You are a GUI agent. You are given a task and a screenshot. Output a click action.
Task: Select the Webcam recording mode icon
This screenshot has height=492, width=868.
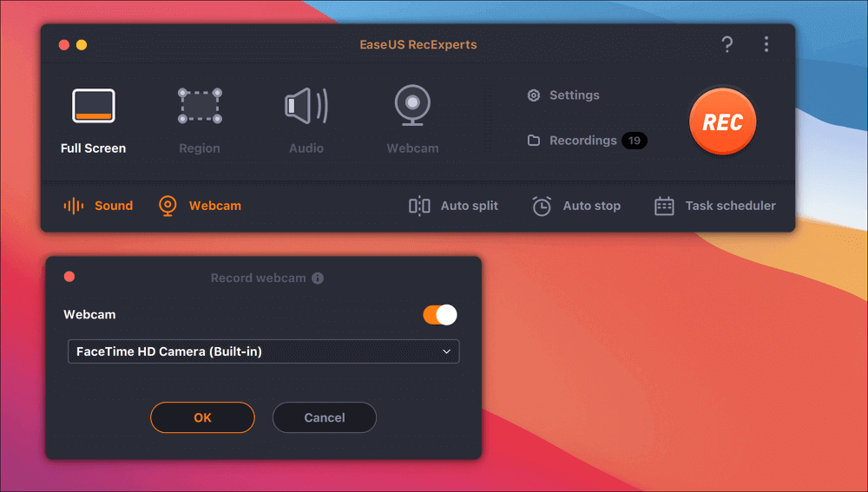[412, 107]
